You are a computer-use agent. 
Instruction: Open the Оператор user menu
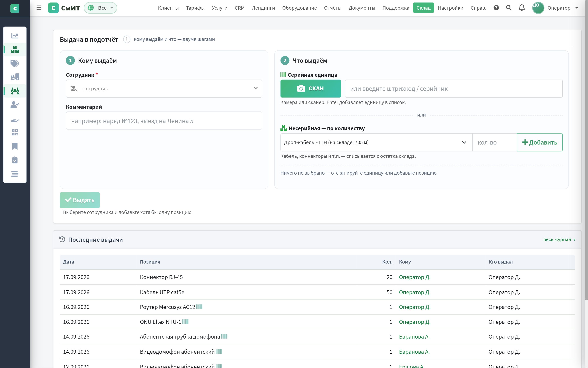pos(555,8)
